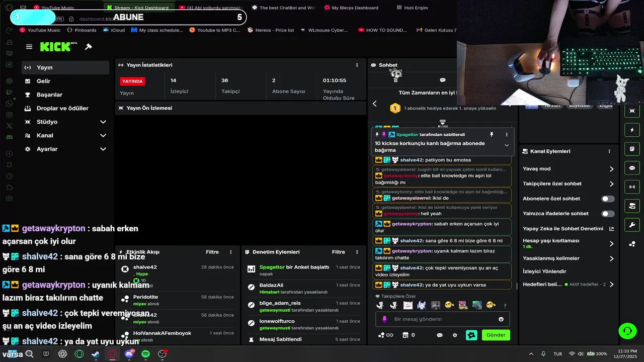Expand the Ayarlar submenu chevron
The image size is (644, 362).
coord(103,149)
